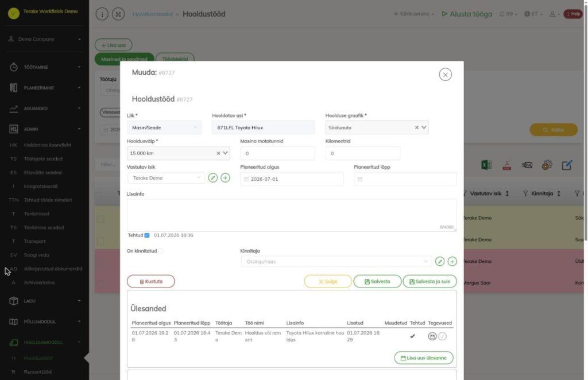Expand the TÖÖTAMINE sidebar menu
This screenshot has height=380, width=588.
[x=45, y=67]
